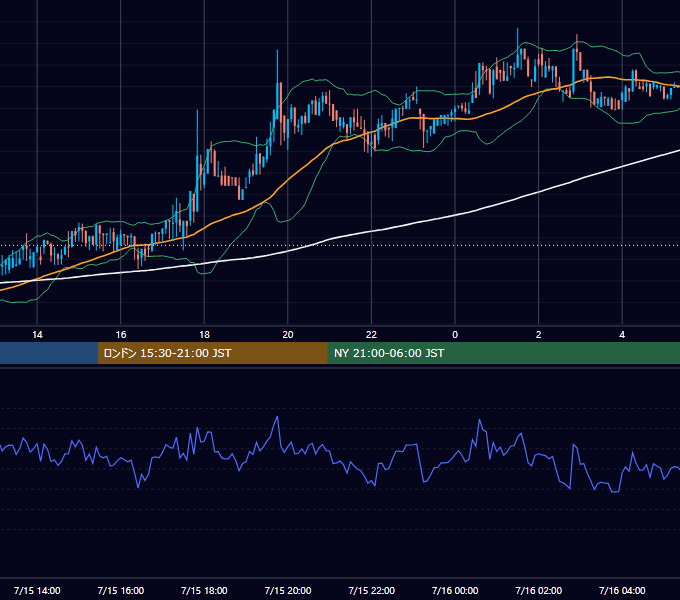Click the 7/16 02:00 date label
The width and height of the screenshot is (680, 600).
[539, 590]
